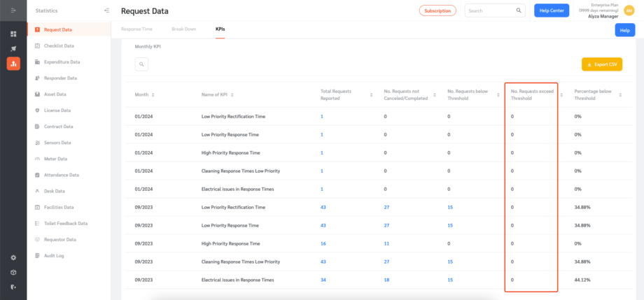Image resolution: width=644 pixels, height=300 pixels.
Task: Click the Facilities Data sidebar icon
Action: coord(37,207)
